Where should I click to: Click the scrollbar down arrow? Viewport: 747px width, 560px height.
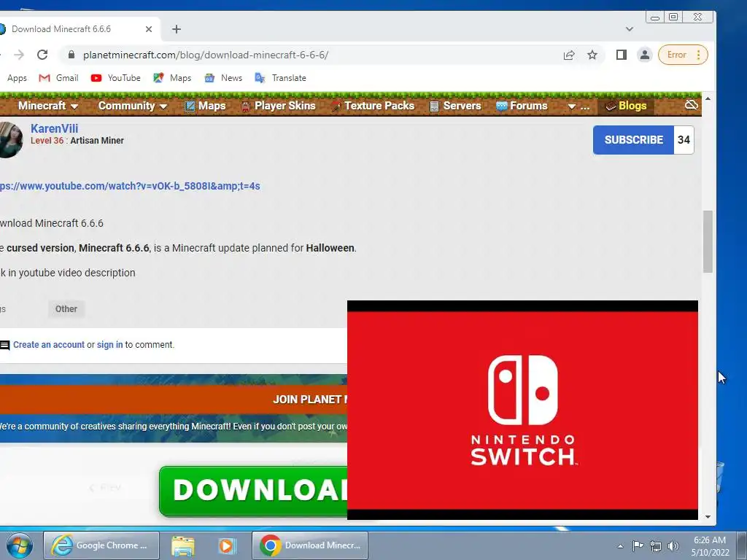(x=708, y=517)
